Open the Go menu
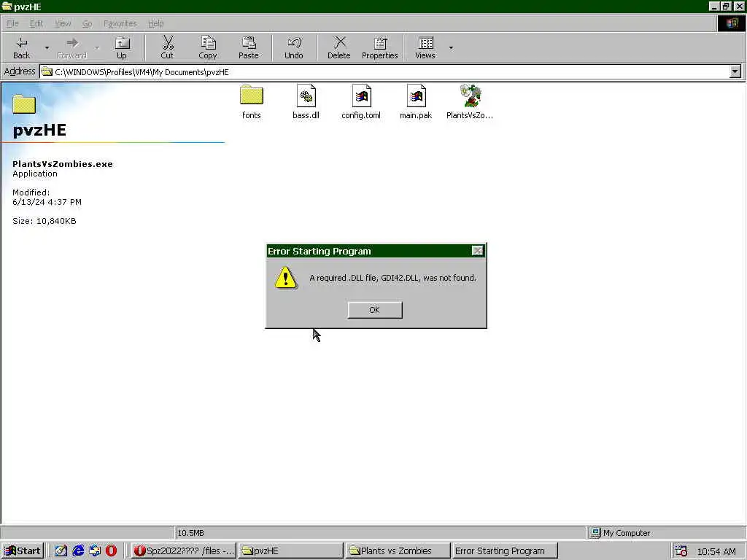747x560 pixels. (x=88, y=23)
